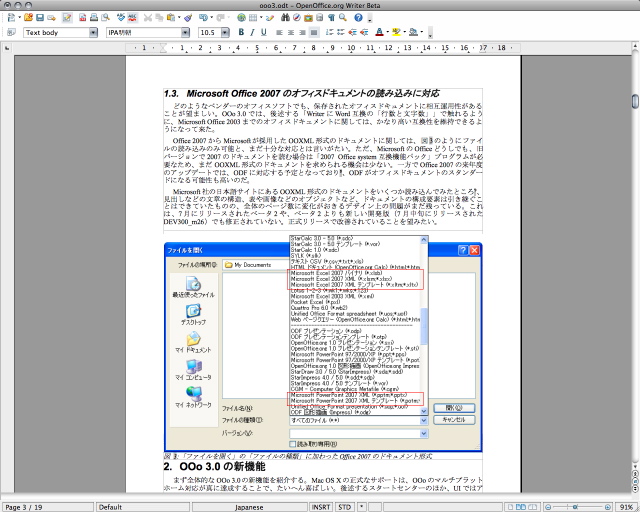Zoom in with the plus button
This screenshot has height=512, width=640.
608,507
